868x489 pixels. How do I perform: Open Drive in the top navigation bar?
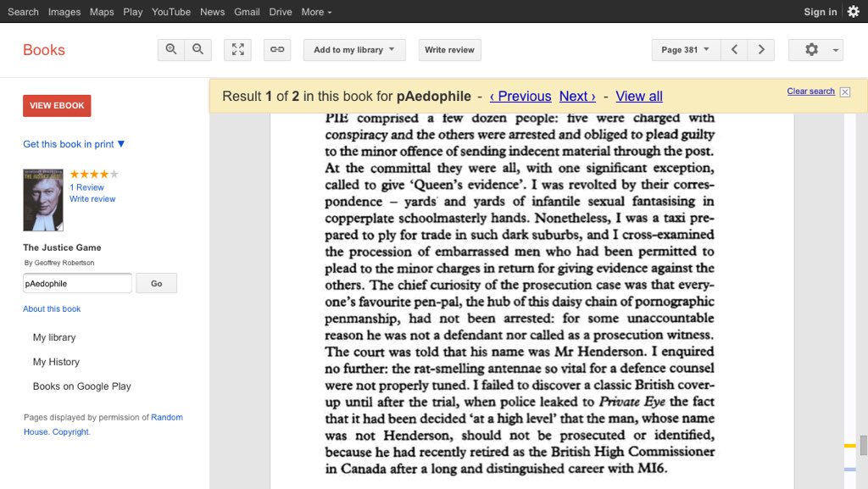pyautogui.click(x=281, y=12)
